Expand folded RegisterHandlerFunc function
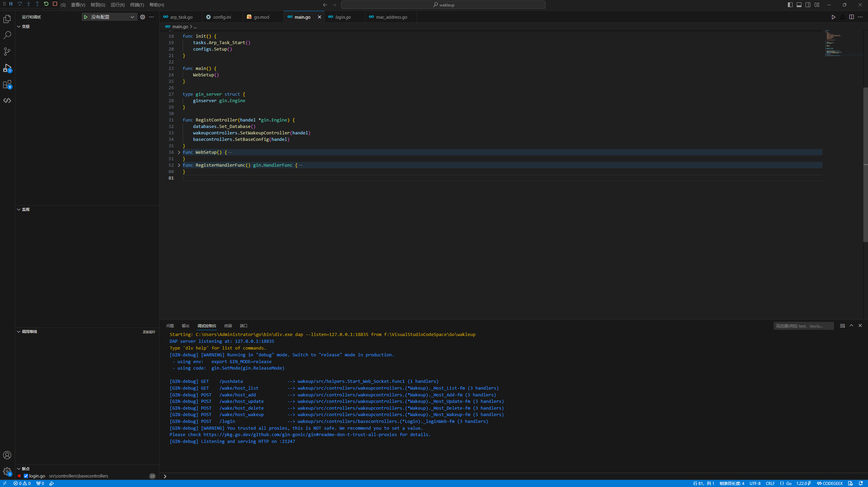Viewport: 868px width, 487px height. coord(179,165)
